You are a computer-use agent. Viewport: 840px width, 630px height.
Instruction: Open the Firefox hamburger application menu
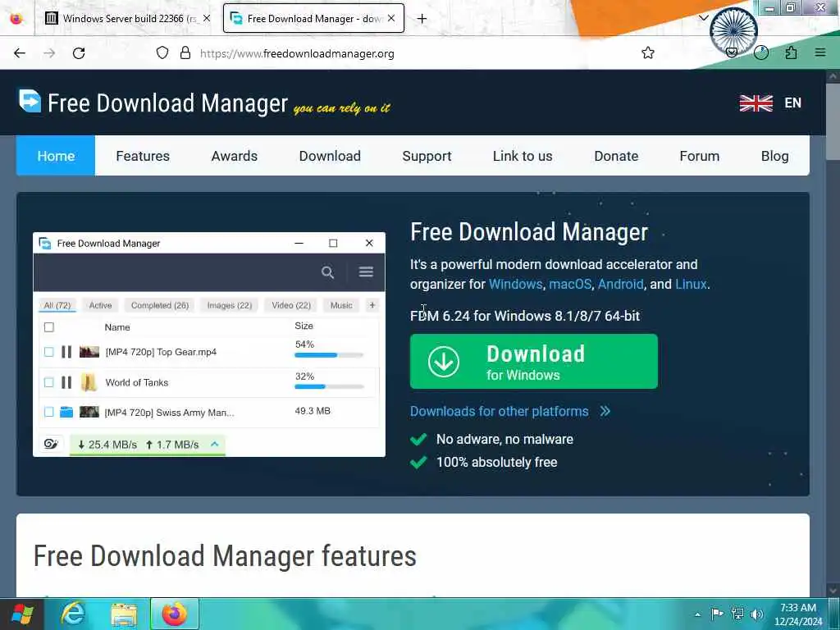pyautogui.click(x=820, y=52)
